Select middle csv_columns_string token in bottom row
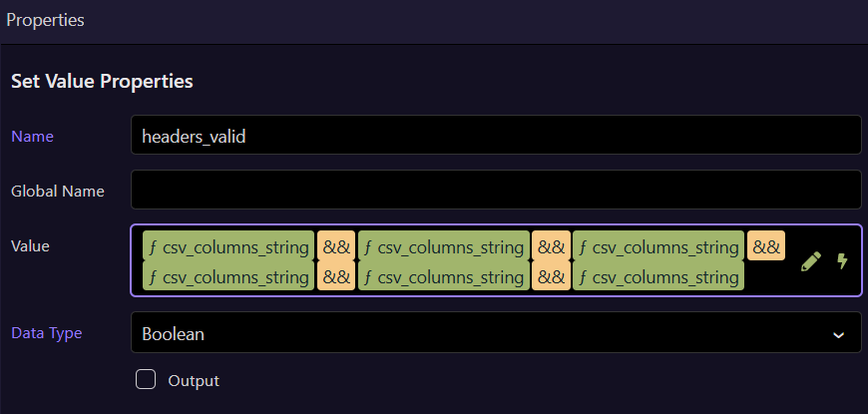868x414 pixels. pyautogui.click(x=444, y=276)
